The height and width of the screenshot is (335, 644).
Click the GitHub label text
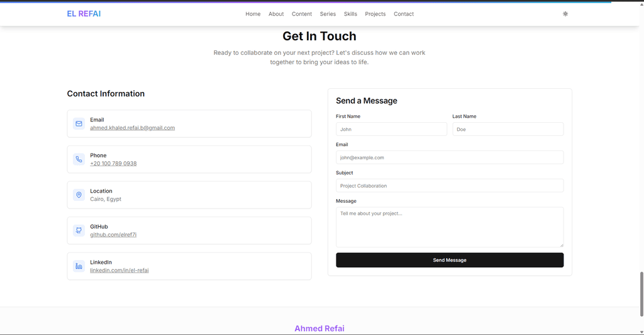pyautogui.click(x=99, y=227)
